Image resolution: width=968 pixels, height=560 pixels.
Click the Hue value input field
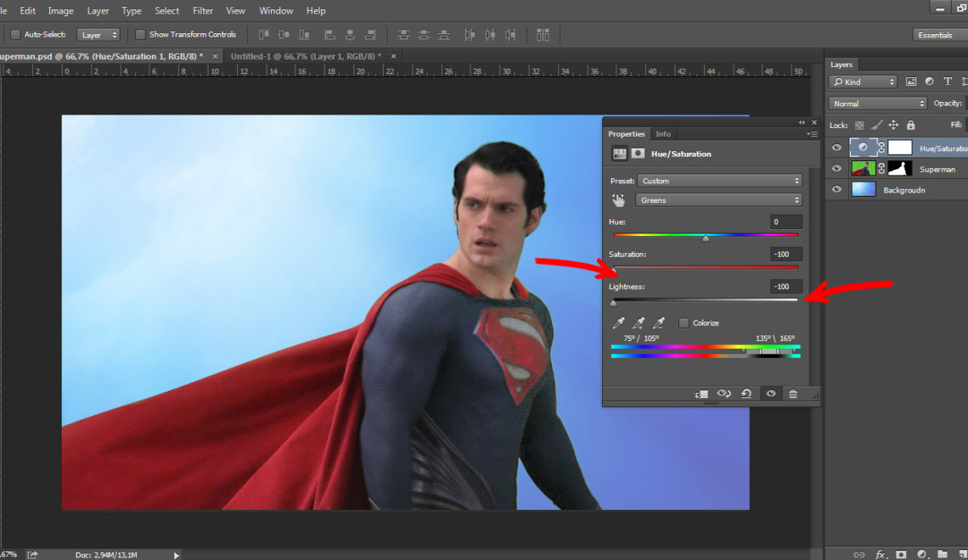(x=786, y=222)
